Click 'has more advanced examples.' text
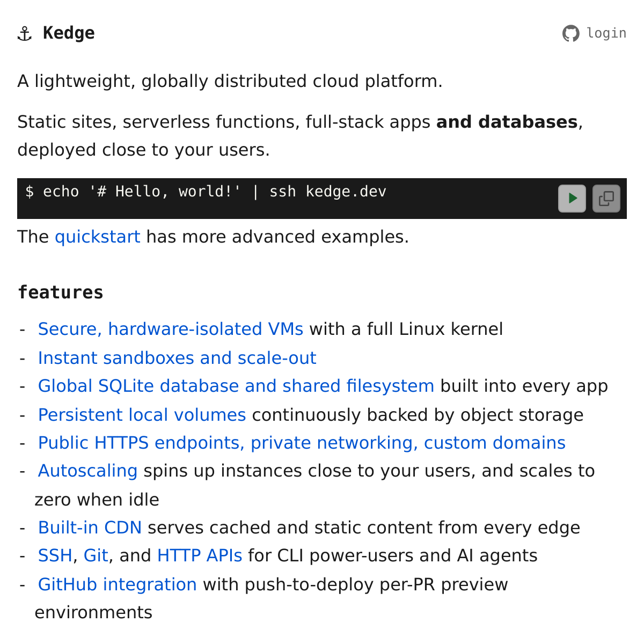The width and height of the screenshot is (644, 644). [x=277, y=237]
